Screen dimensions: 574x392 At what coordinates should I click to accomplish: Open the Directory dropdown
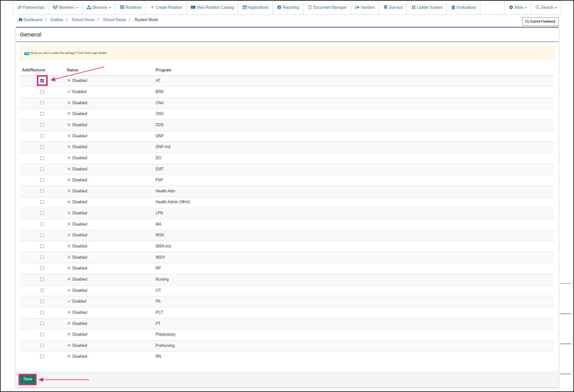pos(98,7)
